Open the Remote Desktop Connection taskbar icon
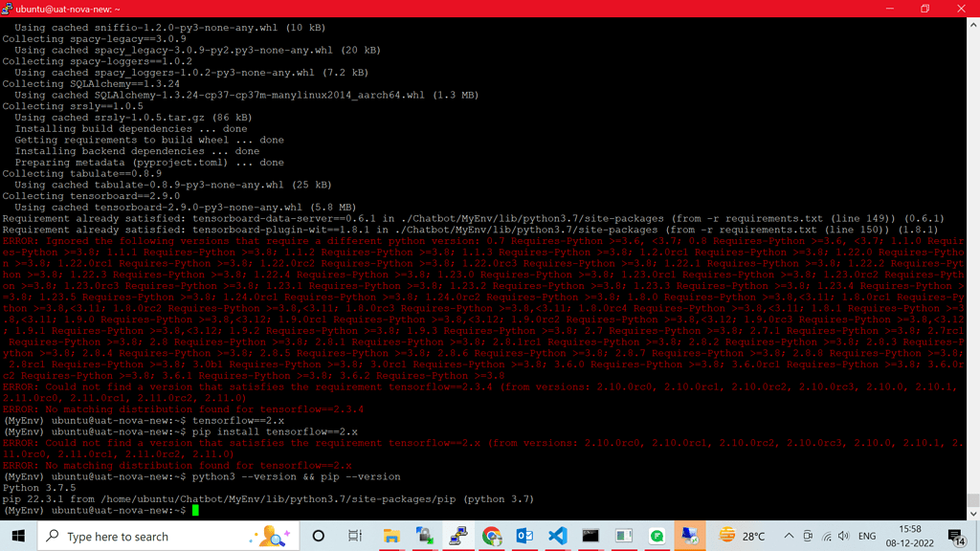 [x=457, y=536]
